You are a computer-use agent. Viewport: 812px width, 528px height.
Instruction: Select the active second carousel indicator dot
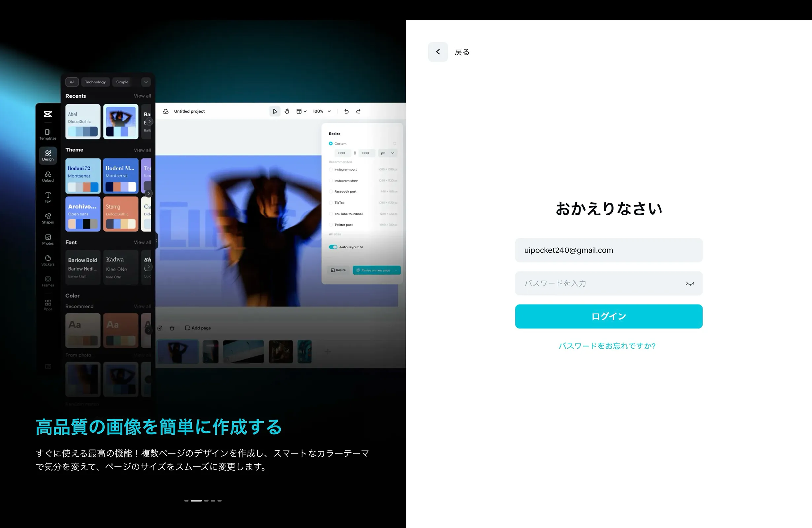[196, 501]
